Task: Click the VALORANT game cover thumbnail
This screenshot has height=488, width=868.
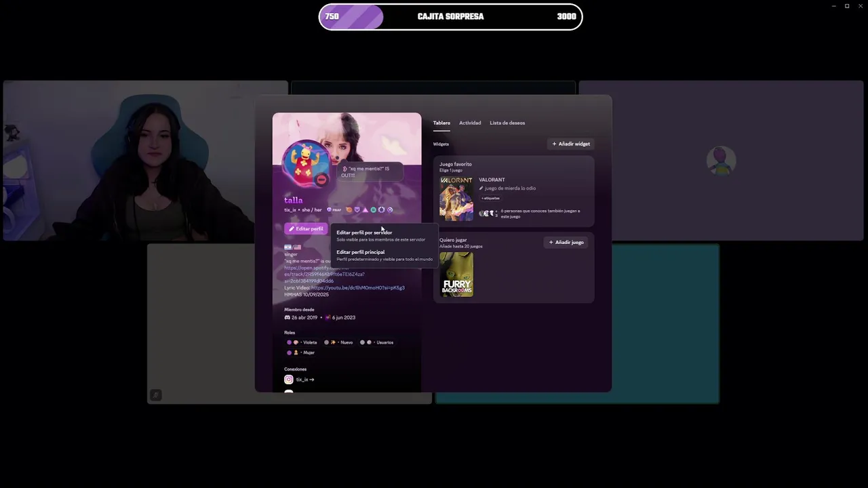Action: 456,199
